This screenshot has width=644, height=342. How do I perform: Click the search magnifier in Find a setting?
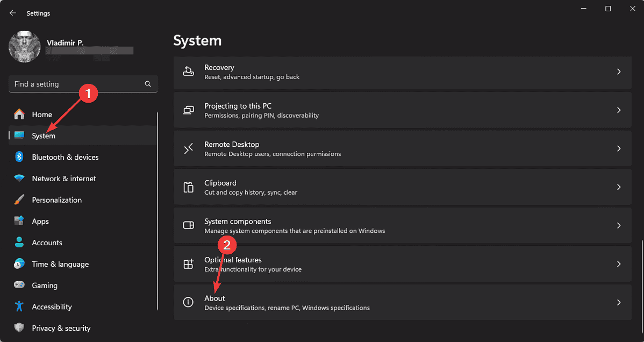(148, 84)
